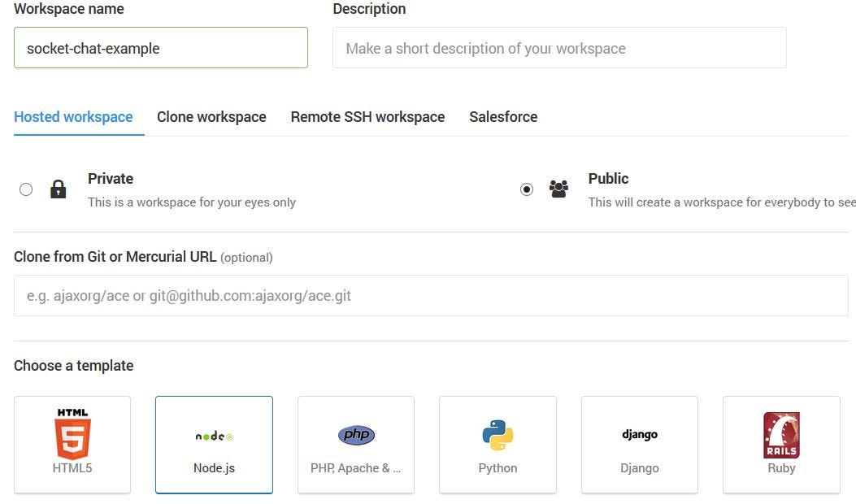The height and width of the screenshot is (504, 856).
Task: Click the Workspace name input field
Action: pyautogui.click(x=160, y=48)
